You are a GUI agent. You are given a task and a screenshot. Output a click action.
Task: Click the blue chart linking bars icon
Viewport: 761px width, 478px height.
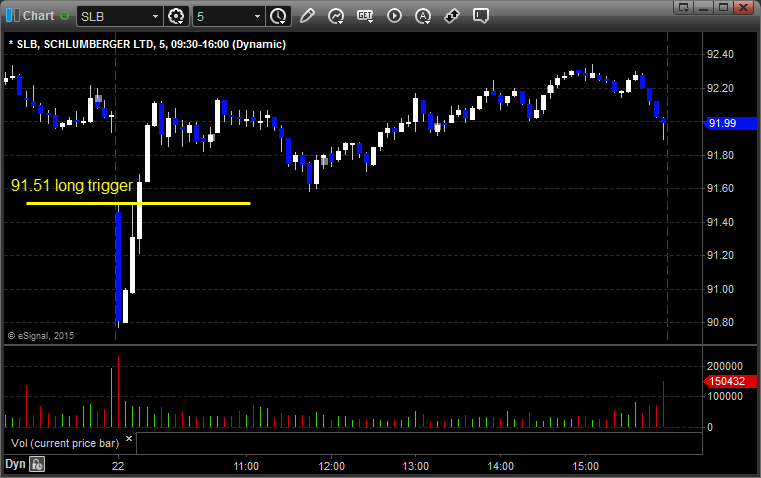(13, 16)
